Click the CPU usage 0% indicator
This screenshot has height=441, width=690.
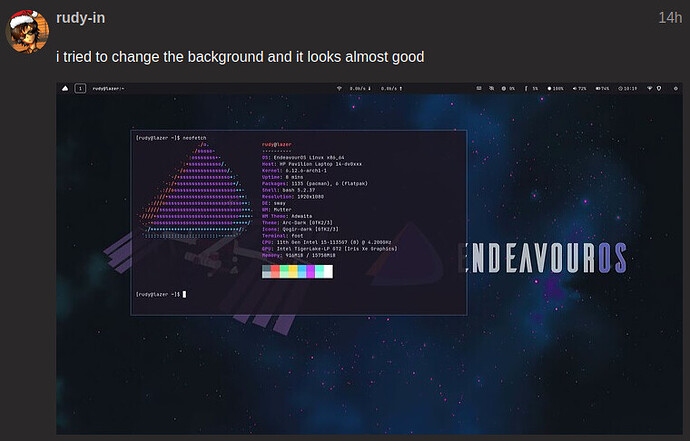pos(508,88)
